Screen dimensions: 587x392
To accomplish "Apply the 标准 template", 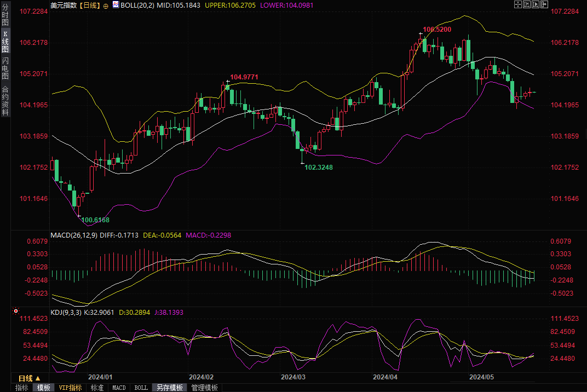I will [97, 388].
